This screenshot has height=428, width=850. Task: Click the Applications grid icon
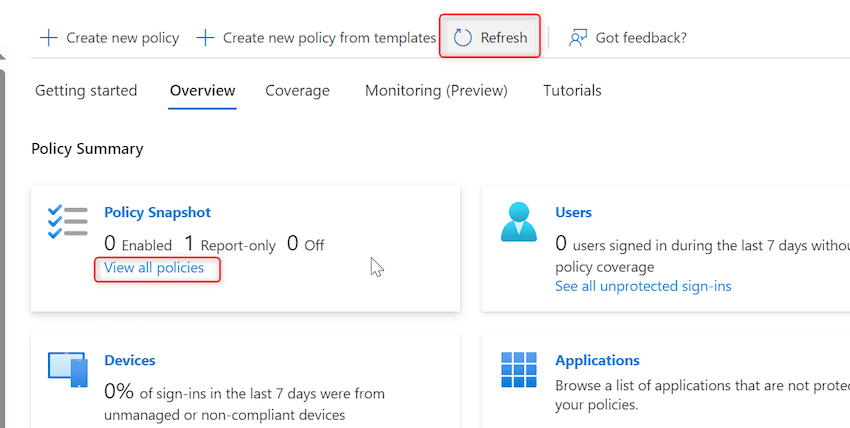pyautogui.click(x=519, y=369)
